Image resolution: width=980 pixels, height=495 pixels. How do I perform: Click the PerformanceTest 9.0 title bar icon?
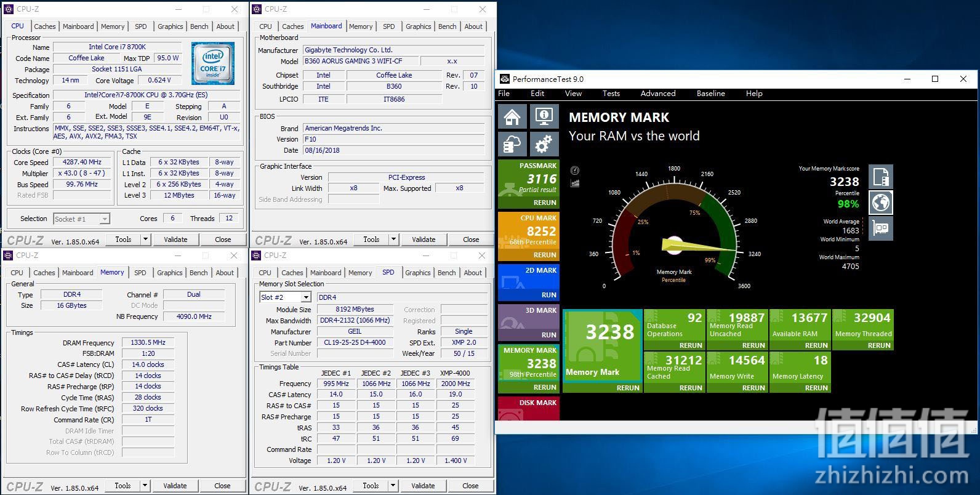(x=505, y=79)
